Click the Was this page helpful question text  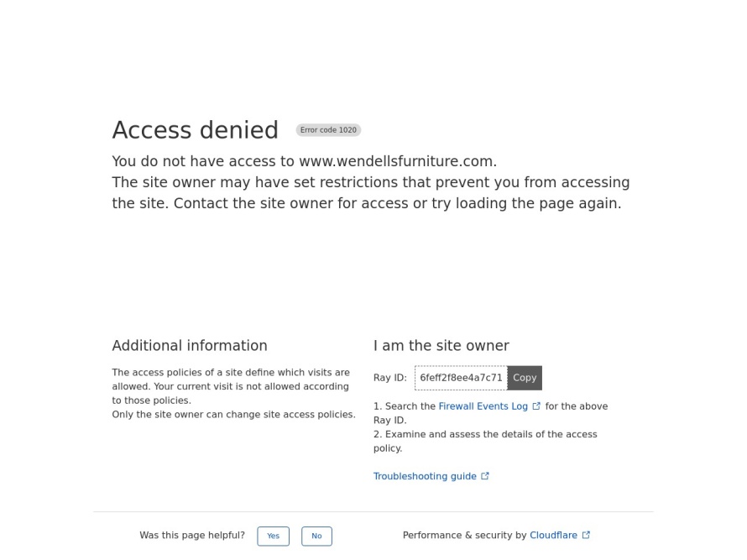192,536
